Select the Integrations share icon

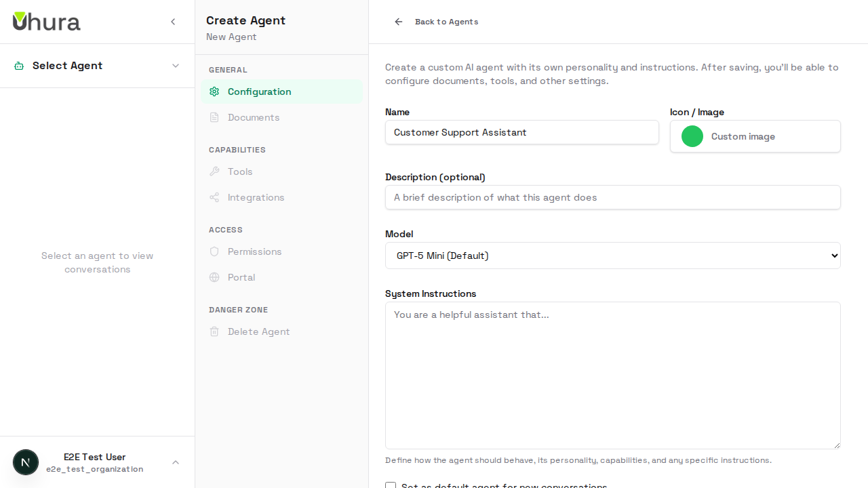click(x=214, y=197)
